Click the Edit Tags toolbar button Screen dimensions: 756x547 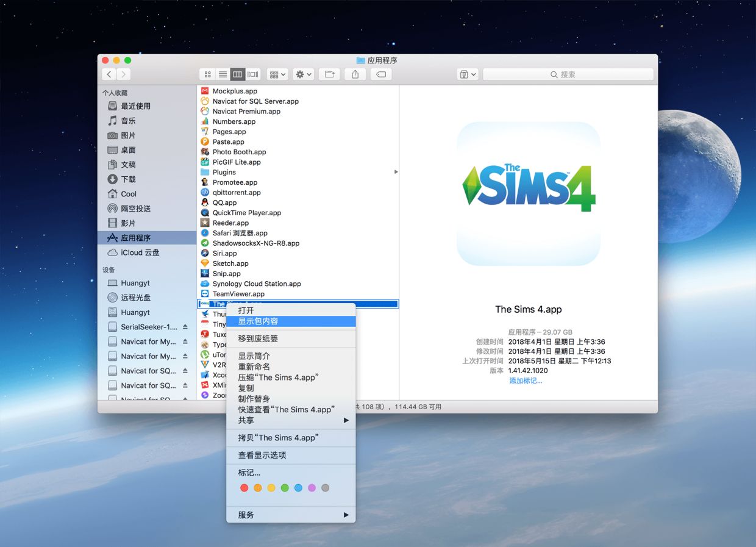(380, 74)
